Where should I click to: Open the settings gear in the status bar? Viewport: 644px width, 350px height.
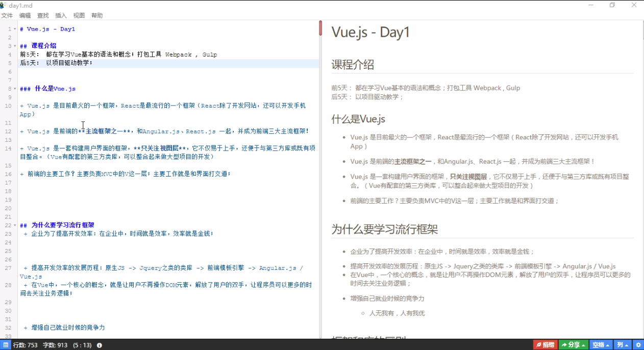pyautogui.click(x=638, y=344)
